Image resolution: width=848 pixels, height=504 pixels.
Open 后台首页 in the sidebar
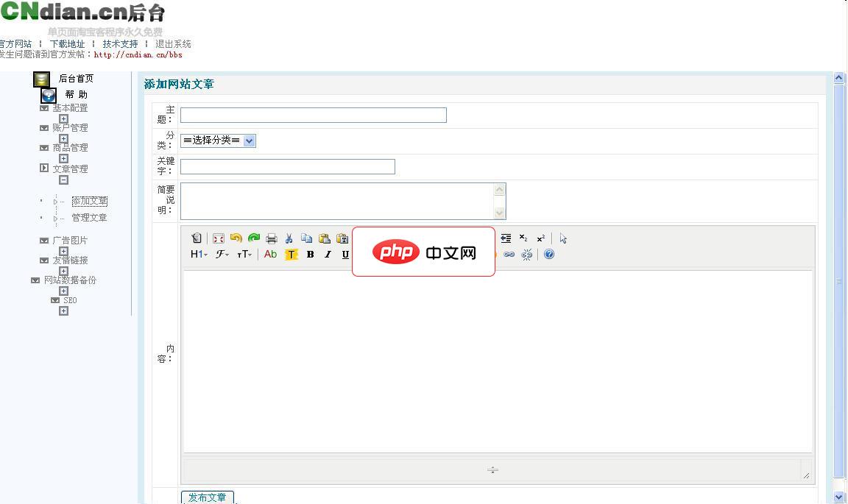(x=76, y=79)
